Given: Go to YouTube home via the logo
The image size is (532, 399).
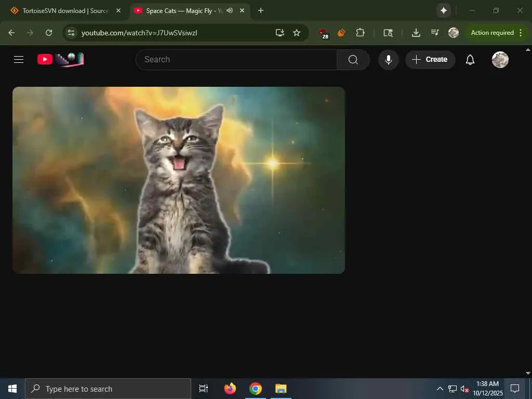Looking at the screenshot, I should (60, 60).
